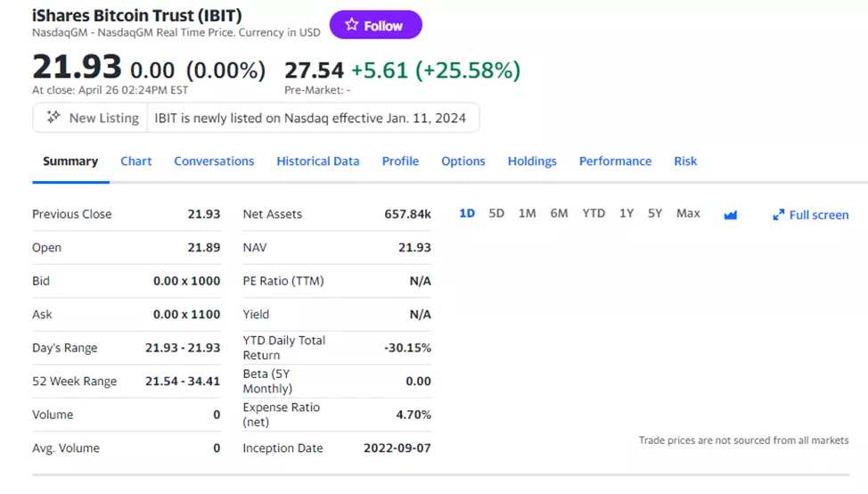Click the Follow star button

tap(375, 26)
